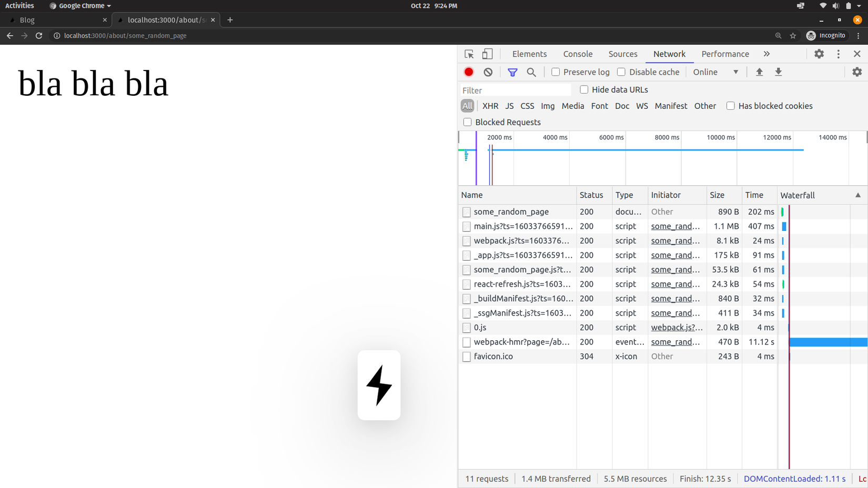The height and width of the screenshot is (488, 868).
Task: Click the Next.js lightning bolt indicator
Action: pyautogui.click(x=379, y=385)
